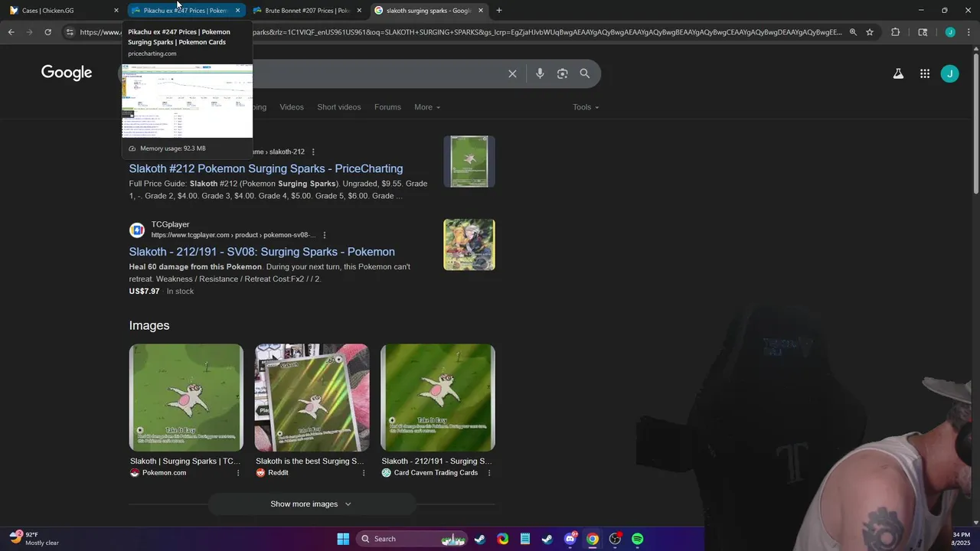Switch to Cases | Chicken.GG tab
This screenshot has height=551, width=980.
[63, 10]
